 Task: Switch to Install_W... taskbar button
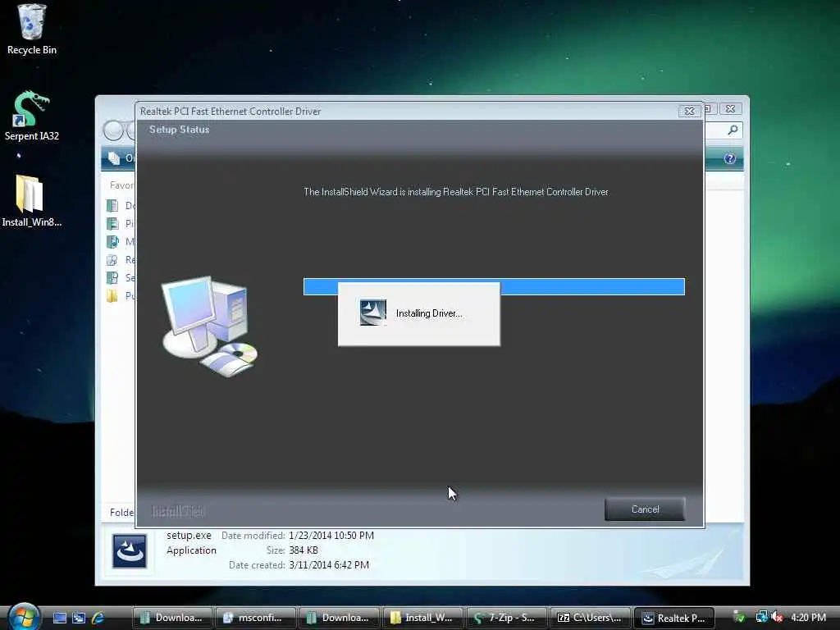click(422, 618)
